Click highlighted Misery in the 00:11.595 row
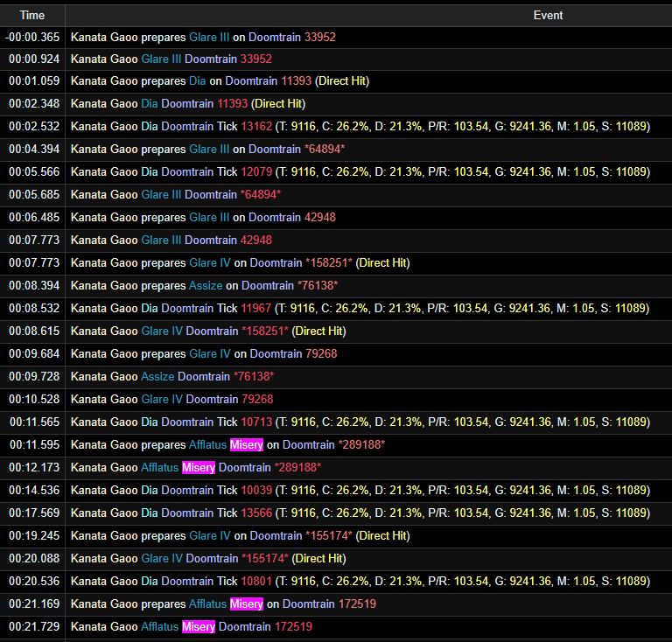Screen dimensions: 672x642 (247, 444)
